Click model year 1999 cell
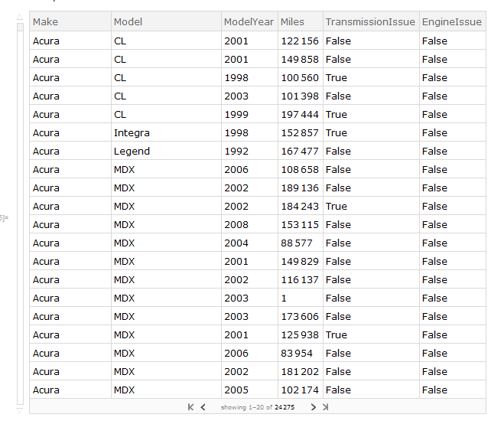This screenshot has height=424, width=504. coord(236,115)
